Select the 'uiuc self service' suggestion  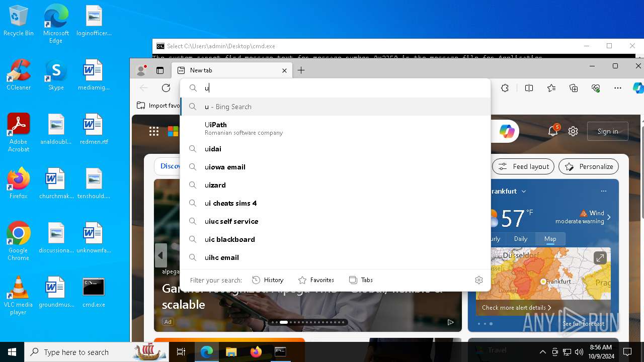click(x=335, y=221)
